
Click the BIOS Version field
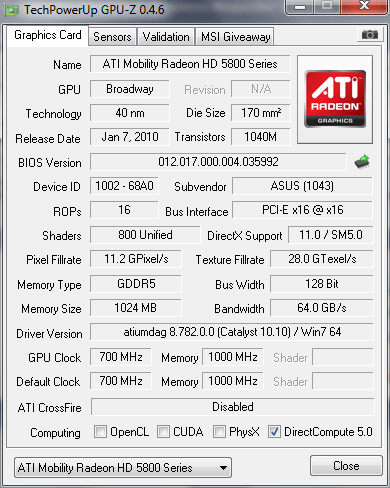218,162
